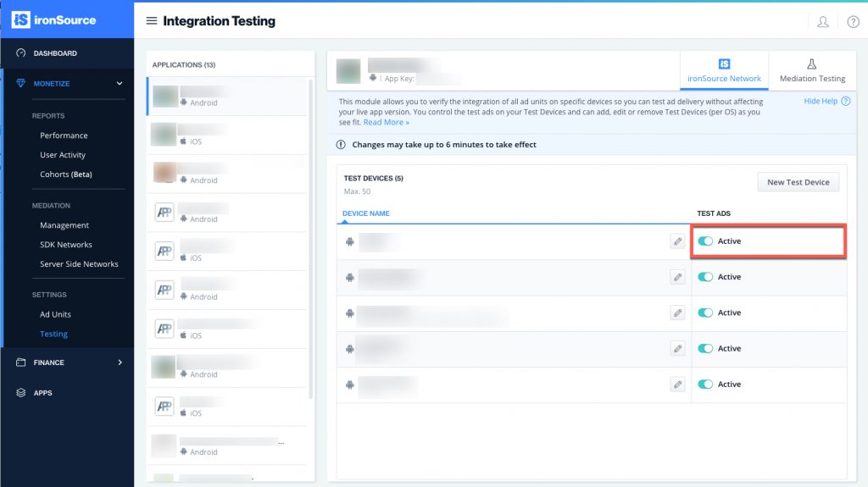This screenshot has height=487, width=868.
Task: Click the flask icon of Mediation Testing
Action: click(x=811, y=64)
